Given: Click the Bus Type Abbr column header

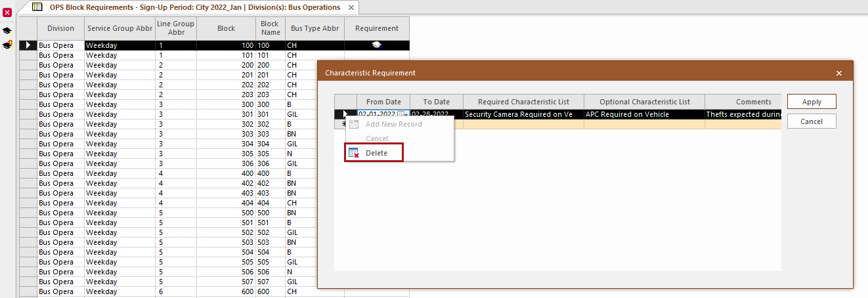Looking at the screenshot, I should pos(315,29).
